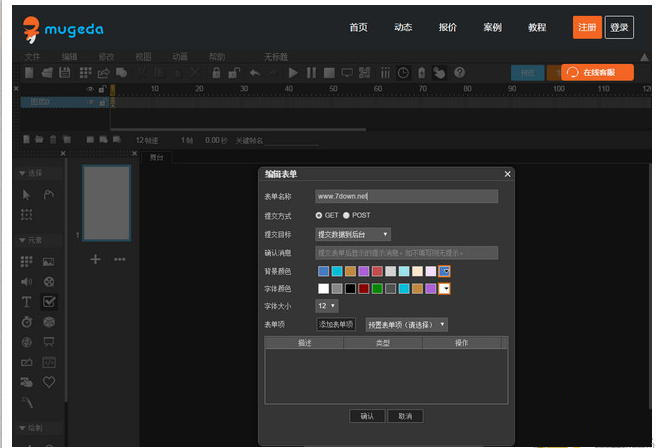
Task: Open the 教程 navigation menu item
Action: tap(537, 27)
